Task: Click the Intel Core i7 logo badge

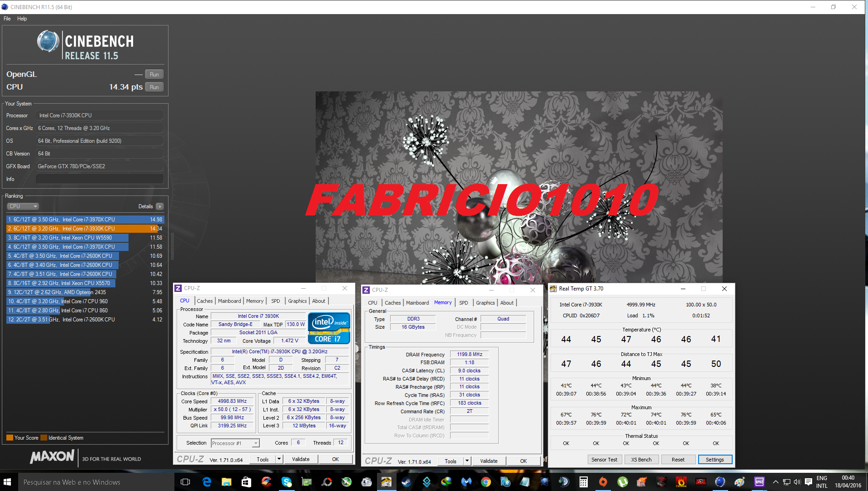Action: (329, 328)
